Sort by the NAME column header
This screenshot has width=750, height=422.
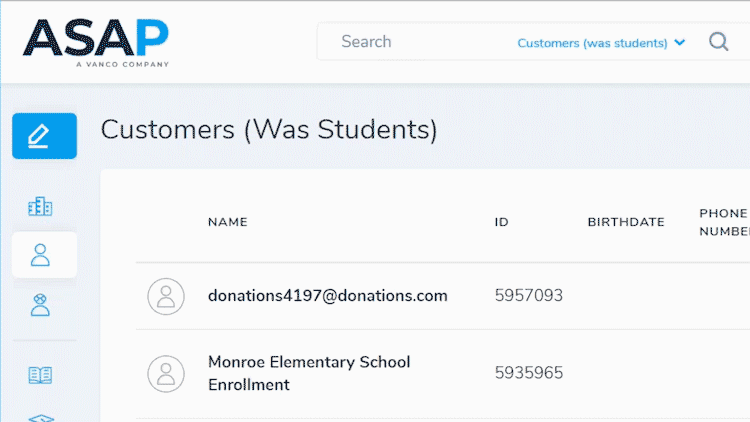coord(227,222)
